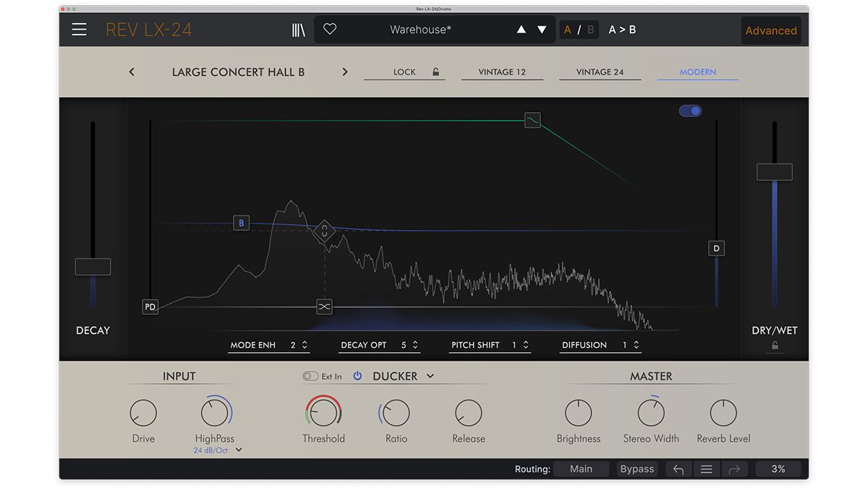Screen dimensions: 868x488
Task: Switch to VINTAGE 24 mode
Action: [x=600, y=72]
